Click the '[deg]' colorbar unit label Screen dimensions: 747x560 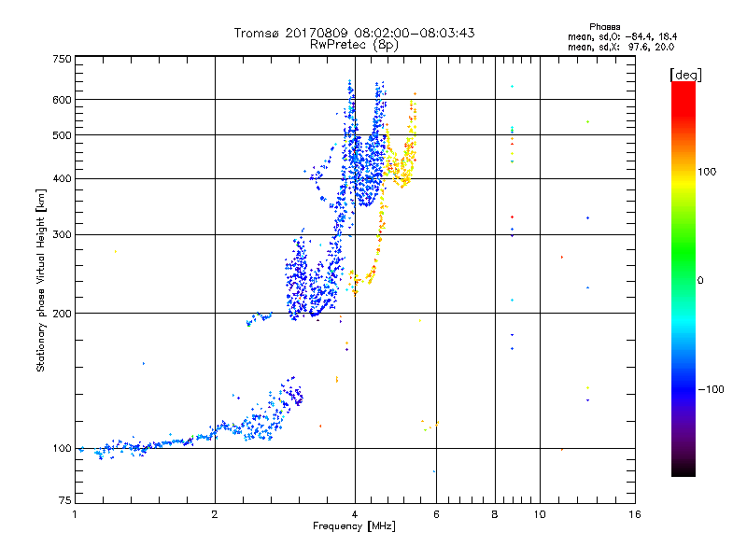coord(685,75)
